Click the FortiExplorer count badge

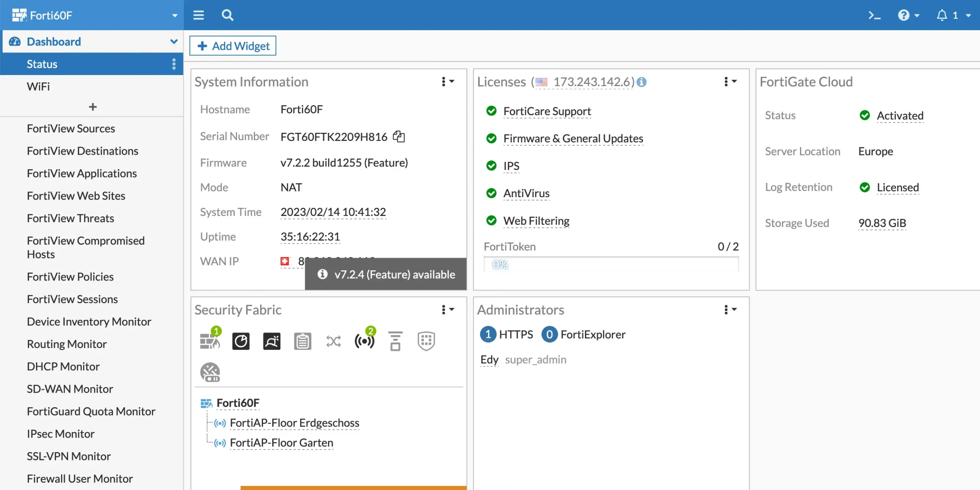[549, 334]
